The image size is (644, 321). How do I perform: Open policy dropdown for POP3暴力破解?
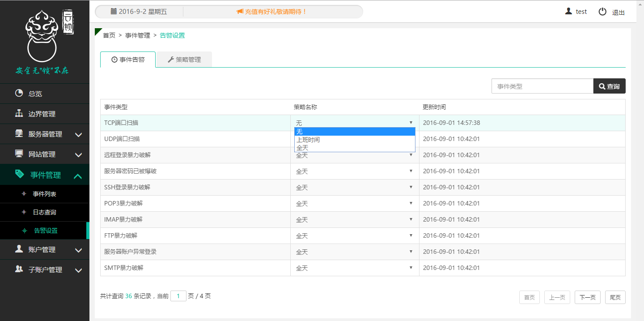pyautogui.click(x=355, y=203)
